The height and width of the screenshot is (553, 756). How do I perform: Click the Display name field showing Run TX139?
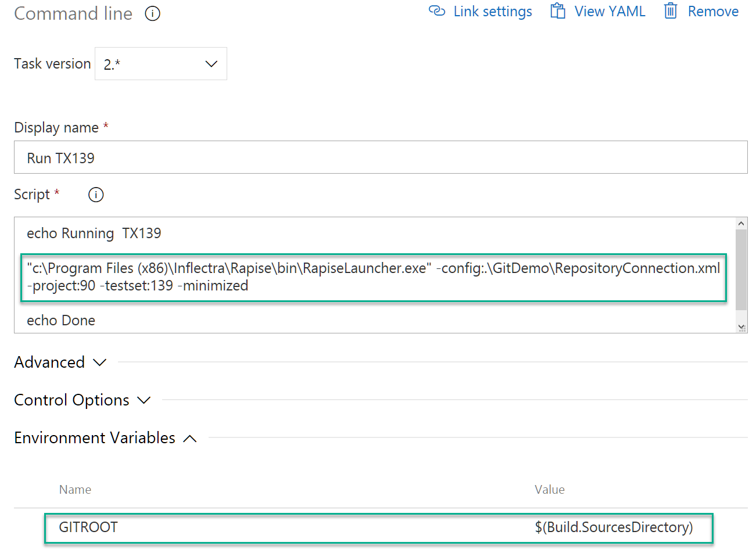[x=378, y=157]
